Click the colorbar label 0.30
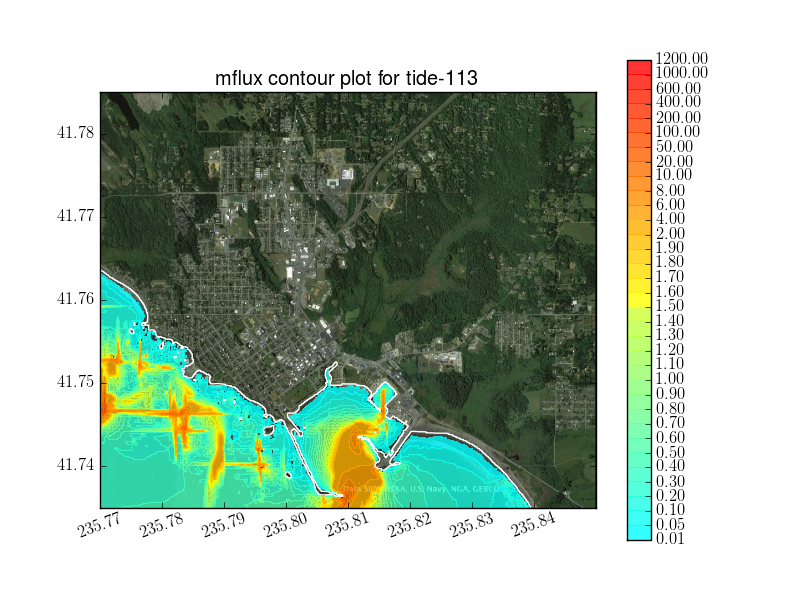The height and width of the screenshot is (600, 800). tap(670, 482)
